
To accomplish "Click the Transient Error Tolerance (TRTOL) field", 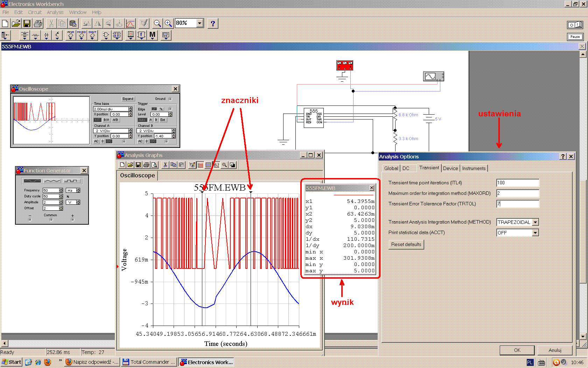I will pyautogui.click(x=517, y=204).
